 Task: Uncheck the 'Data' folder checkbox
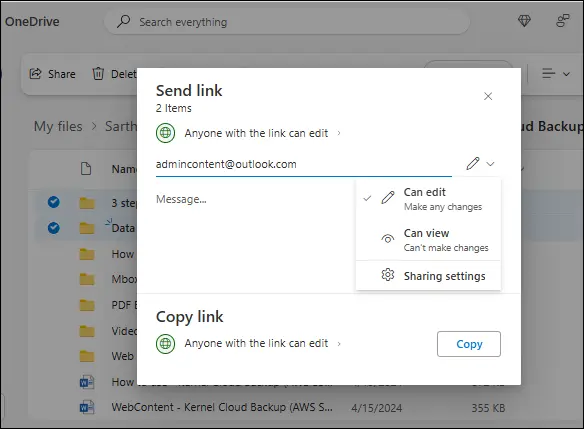(53, 228)
